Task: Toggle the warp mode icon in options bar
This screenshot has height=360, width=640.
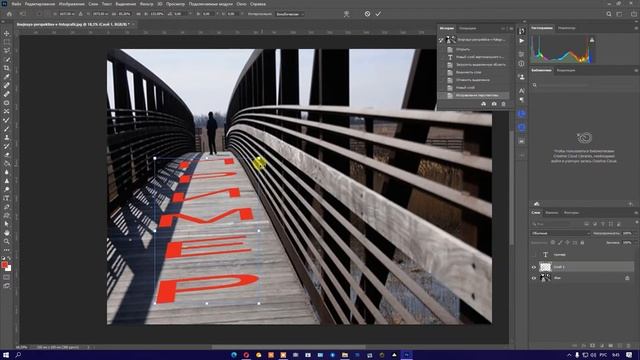Action: 347,14
